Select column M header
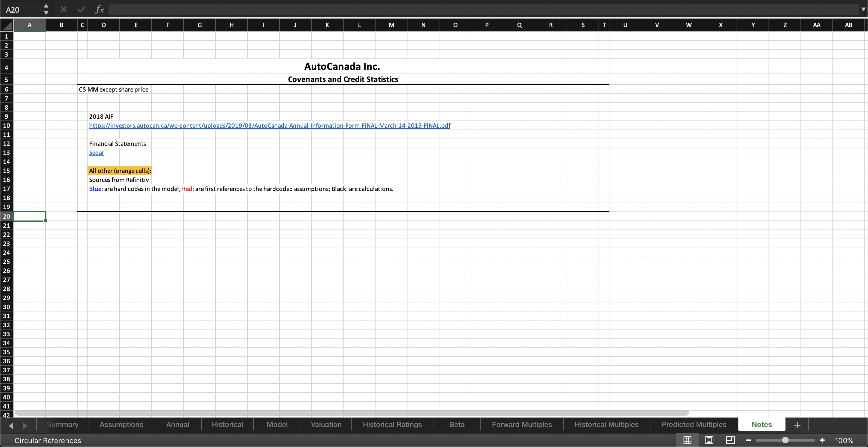This screenshot has height=447, width=868. (x=391, y=25)
